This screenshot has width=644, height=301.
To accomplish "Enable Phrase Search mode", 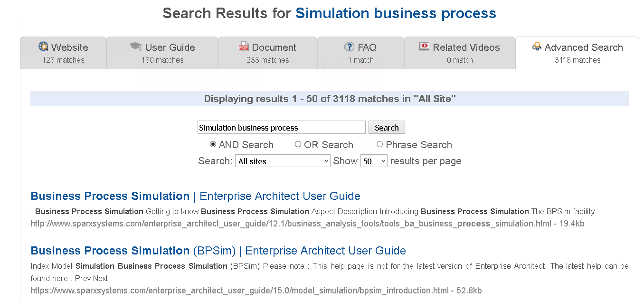I will pyautogui.click(x=379, y=144).
